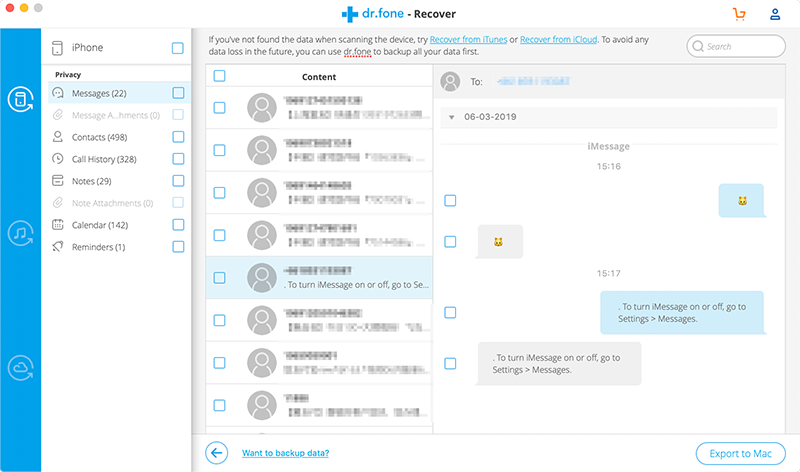Check the Call History (328) checkbox
800x472 pixels.
pos(178,159)
